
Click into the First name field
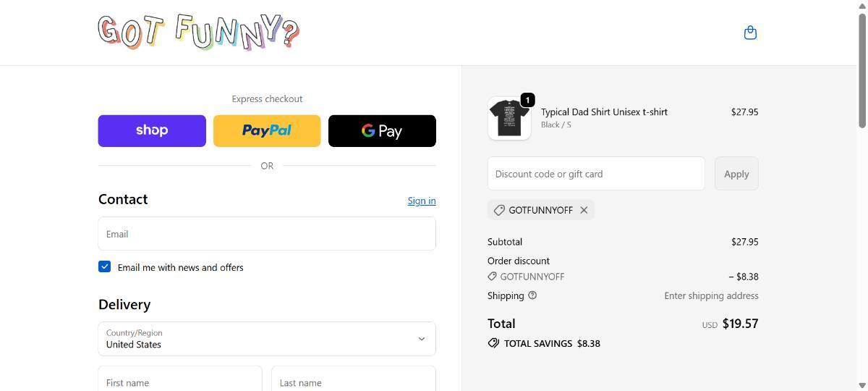pyautogui.click(x=180, y=382)
